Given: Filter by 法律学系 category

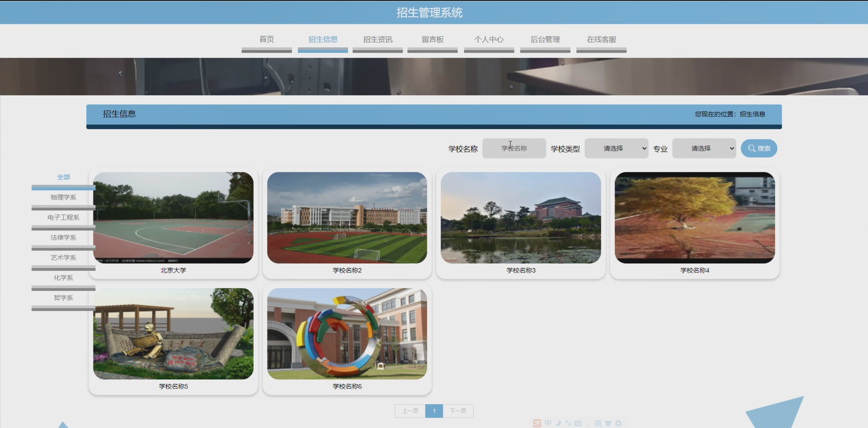Looking at the screenshot, I should 63,238.
